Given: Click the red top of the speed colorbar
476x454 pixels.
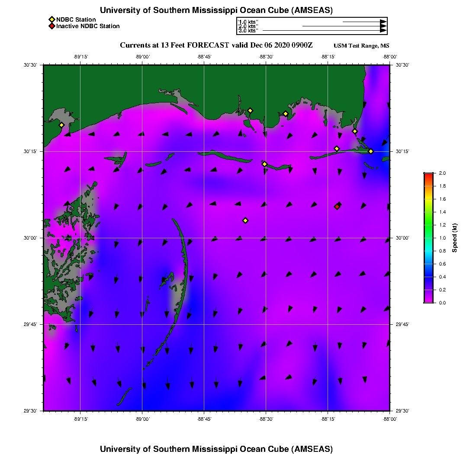Looking at the screenshot, I should 428,175.
